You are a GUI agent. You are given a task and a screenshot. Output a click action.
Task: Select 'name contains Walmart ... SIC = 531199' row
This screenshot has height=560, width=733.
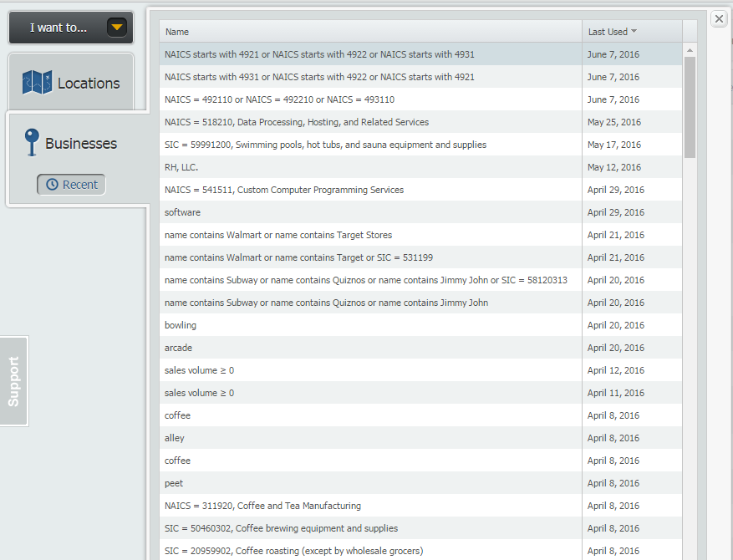click(420, 257)
